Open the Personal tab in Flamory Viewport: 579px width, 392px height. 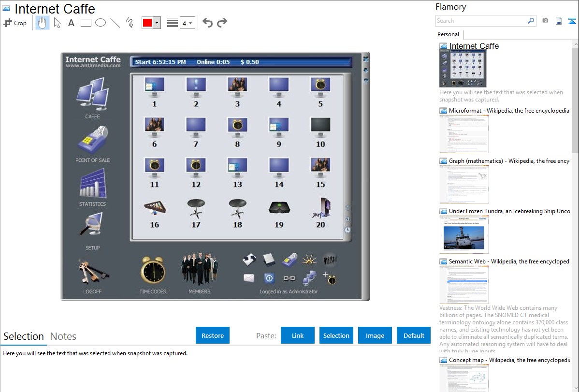[x=449, y=34]
